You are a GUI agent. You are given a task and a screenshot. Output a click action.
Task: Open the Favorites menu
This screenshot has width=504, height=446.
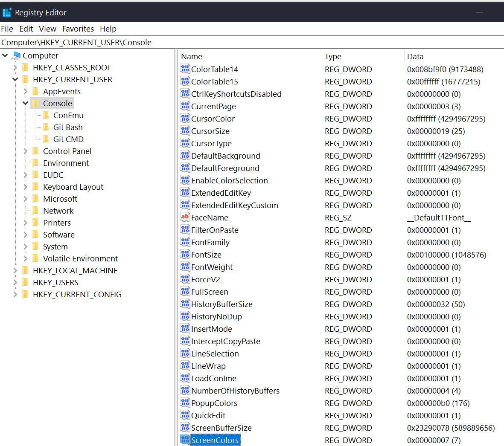tap(78, 29)
